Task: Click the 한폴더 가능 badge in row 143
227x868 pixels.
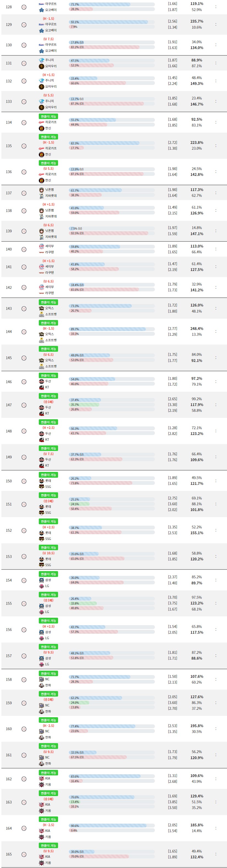Action: coord(48,302)
